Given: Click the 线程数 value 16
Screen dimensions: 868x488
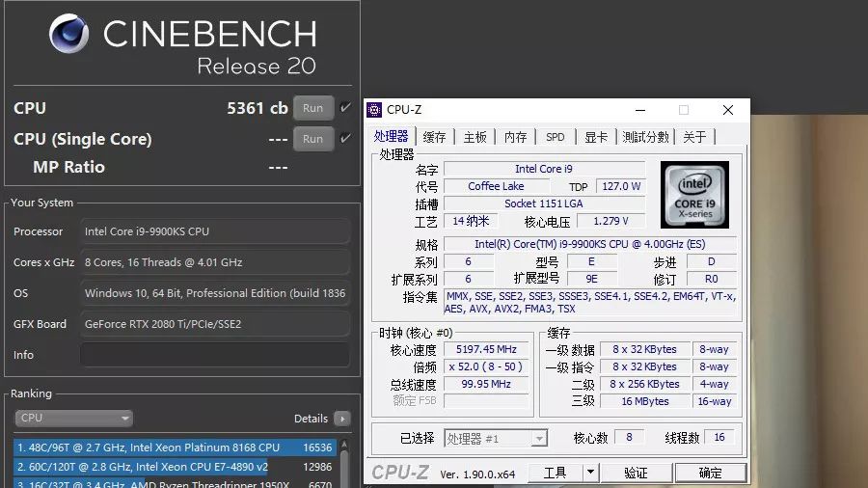Looking at the screenshot, I should click(x=719, y=438).
